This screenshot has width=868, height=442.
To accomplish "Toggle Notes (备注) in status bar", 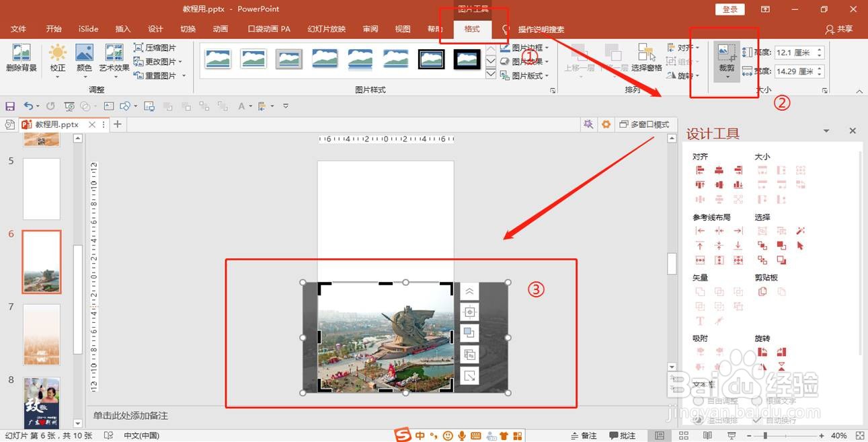I will point(583,436).
